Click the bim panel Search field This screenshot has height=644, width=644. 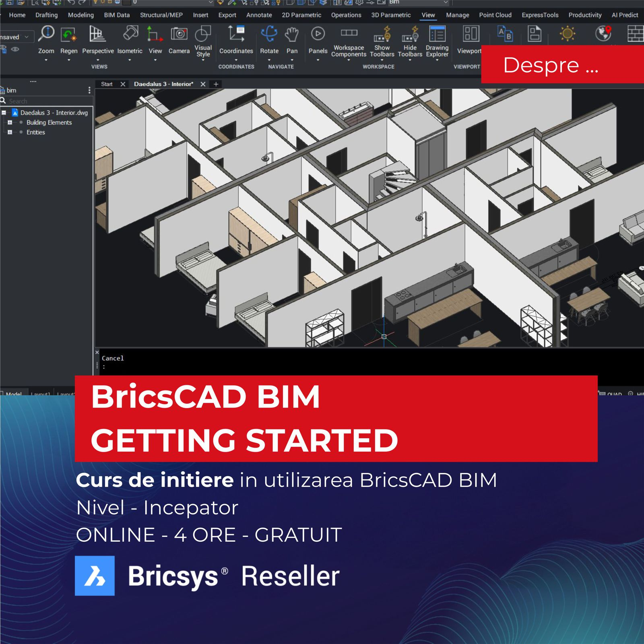click(x=48, y=101)
